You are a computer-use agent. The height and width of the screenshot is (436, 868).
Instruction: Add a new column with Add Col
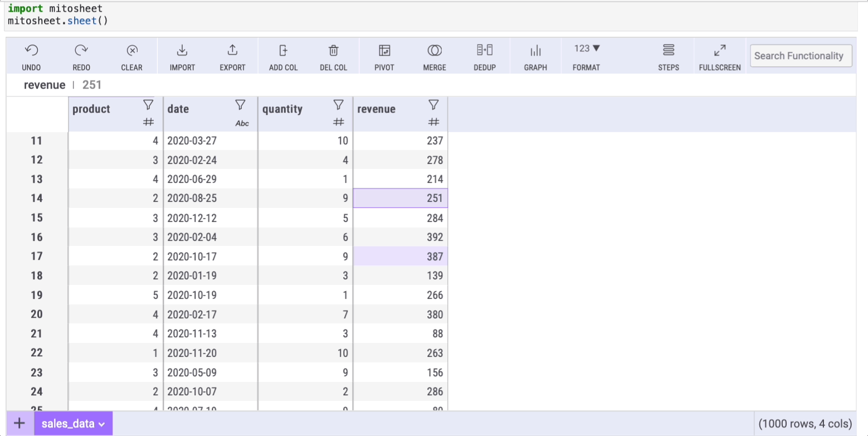(x=283, y=51)
